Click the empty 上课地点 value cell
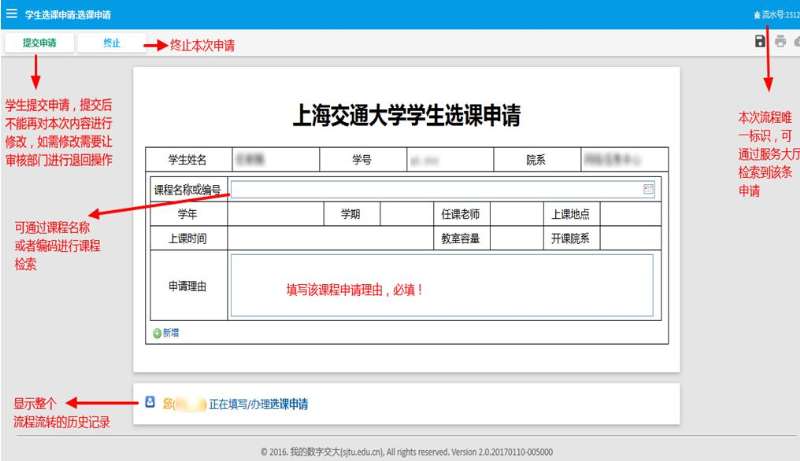 (x=630, y=213)
